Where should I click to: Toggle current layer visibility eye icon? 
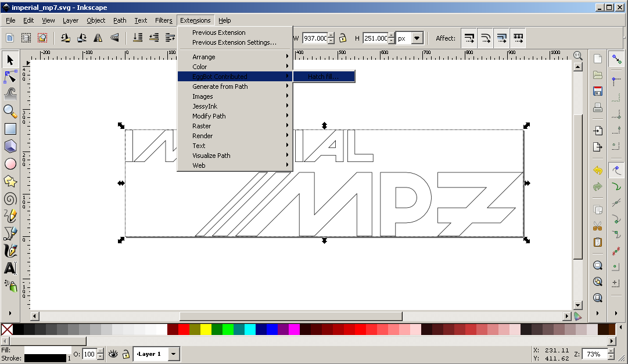click(x=114, y=354)
